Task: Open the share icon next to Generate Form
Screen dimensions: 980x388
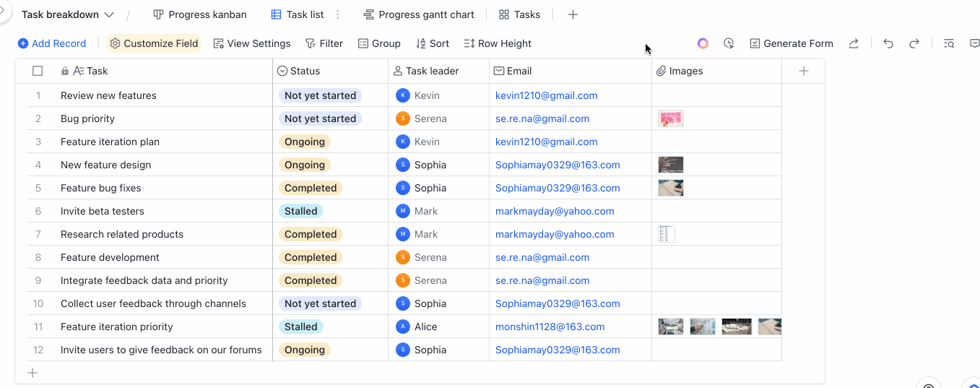Action: [x=854, y=43]
